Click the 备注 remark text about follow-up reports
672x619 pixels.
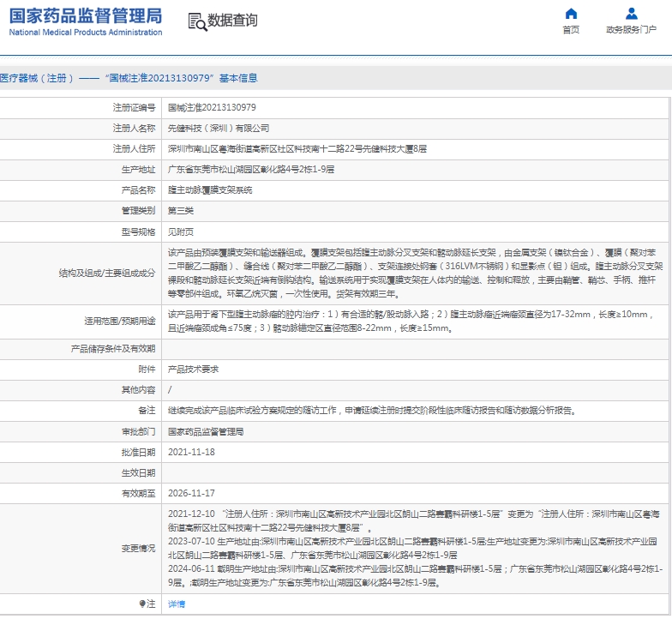[372, 410]
